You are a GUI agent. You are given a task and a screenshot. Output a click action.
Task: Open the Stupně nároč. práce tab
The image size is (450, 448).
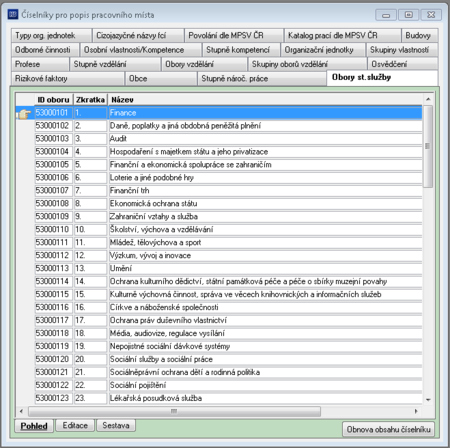click(x=262, y=78)
